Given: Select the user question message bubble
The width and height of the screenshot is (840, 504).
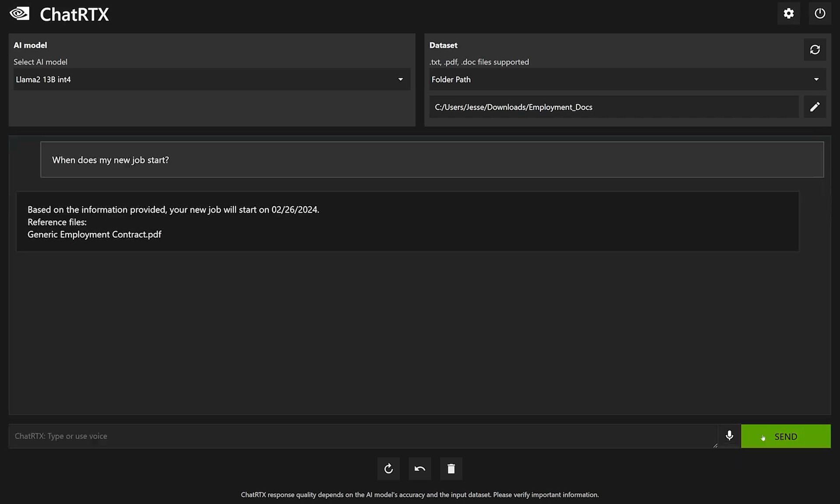Looking at the screenshot, I should click(x=432, y=160).
